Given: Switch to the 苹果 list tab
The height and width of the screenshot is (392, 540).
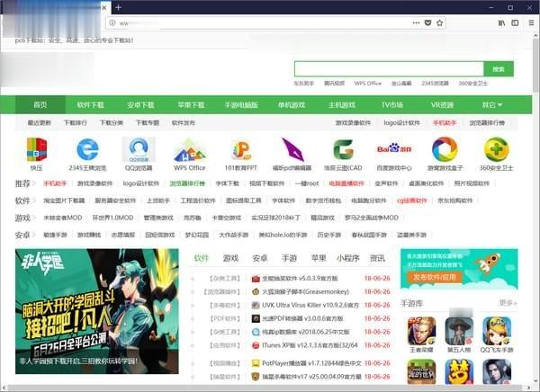Looking at the screenshot, I should coord(319,258).
